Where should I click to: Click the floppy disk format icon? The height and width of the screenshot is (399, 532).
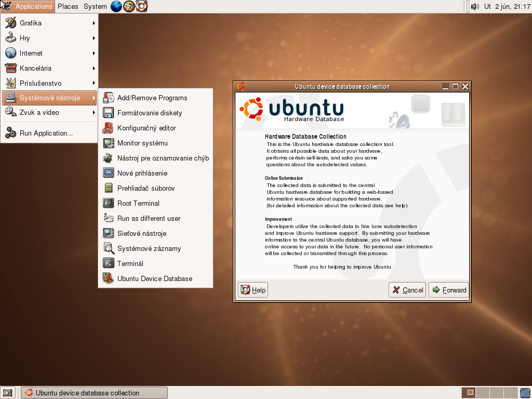pyautogui.click(x=109, y=113)
